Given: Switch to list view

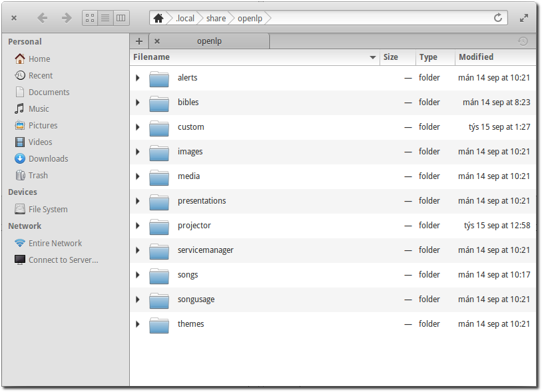Looking at the screenshot, I should 105,18.
